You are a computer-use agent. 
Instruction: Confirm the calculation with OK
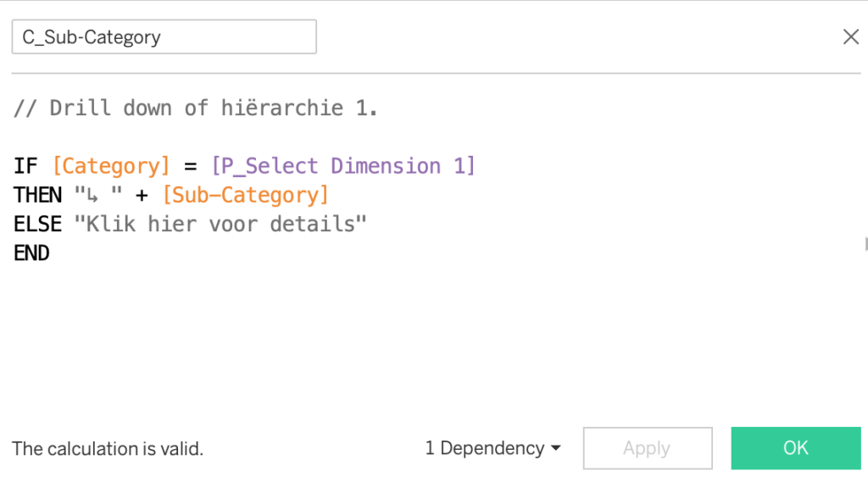click(795, 448)
